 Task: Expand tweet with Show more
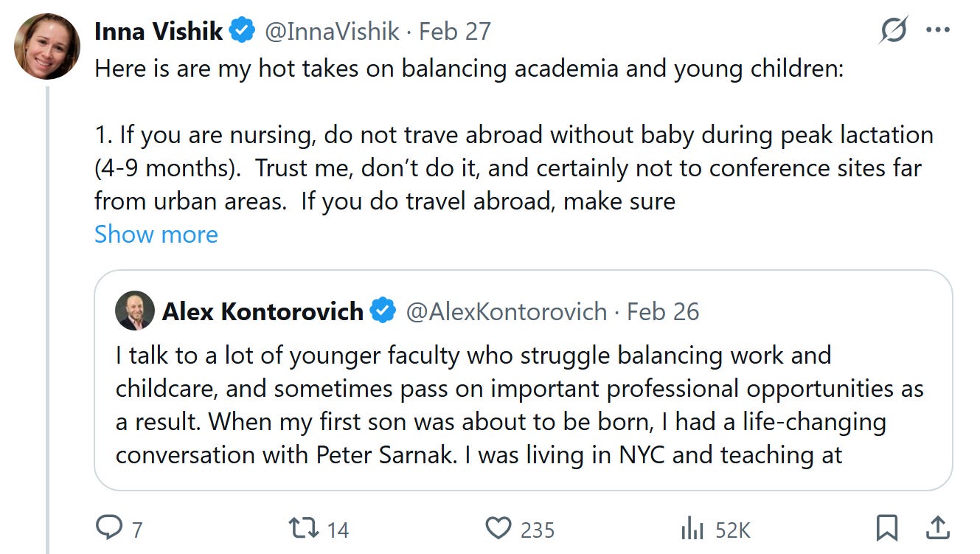pos(156,235)
